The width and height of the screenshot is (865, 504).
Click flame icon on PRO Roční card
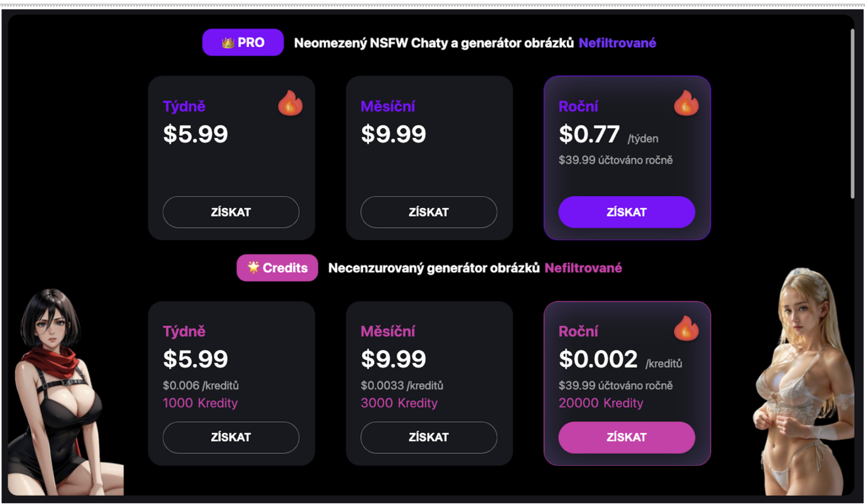[x=686, y=103]
